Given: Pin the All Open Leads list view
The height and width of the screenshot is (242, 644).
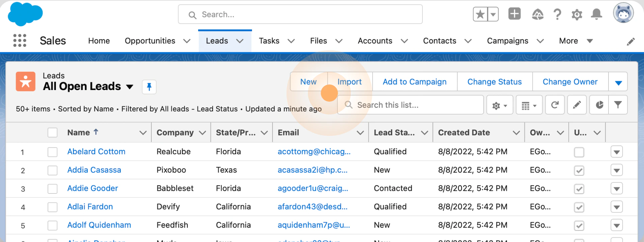Looking at the screenshot, I should [149, 87].
